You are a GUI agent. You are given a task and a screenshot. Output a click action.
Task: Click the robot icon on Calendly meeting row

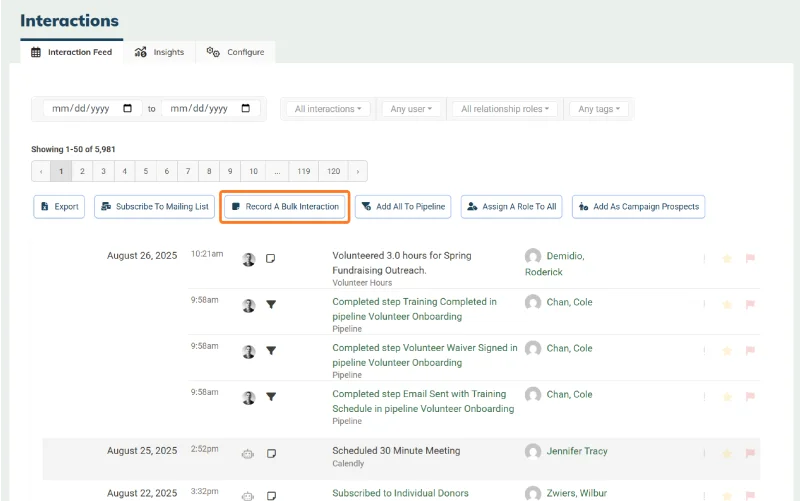tap(248, 454)
